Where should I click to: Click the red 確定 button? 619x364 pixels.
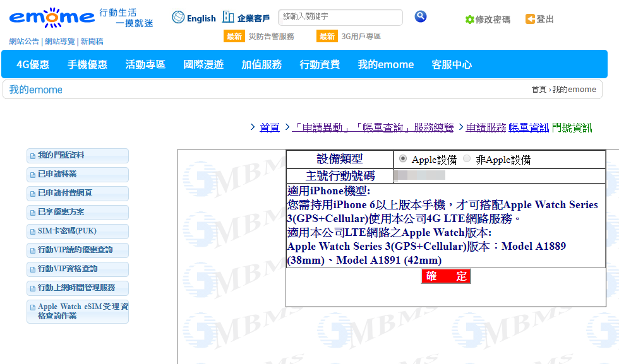[x=446, y=276]
